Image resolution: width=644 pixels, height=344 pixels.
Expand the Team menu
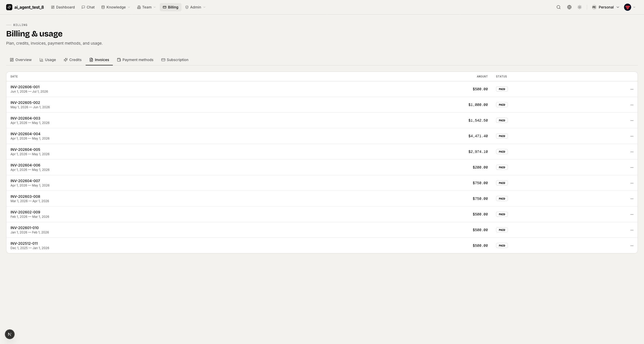click(146, 7)
